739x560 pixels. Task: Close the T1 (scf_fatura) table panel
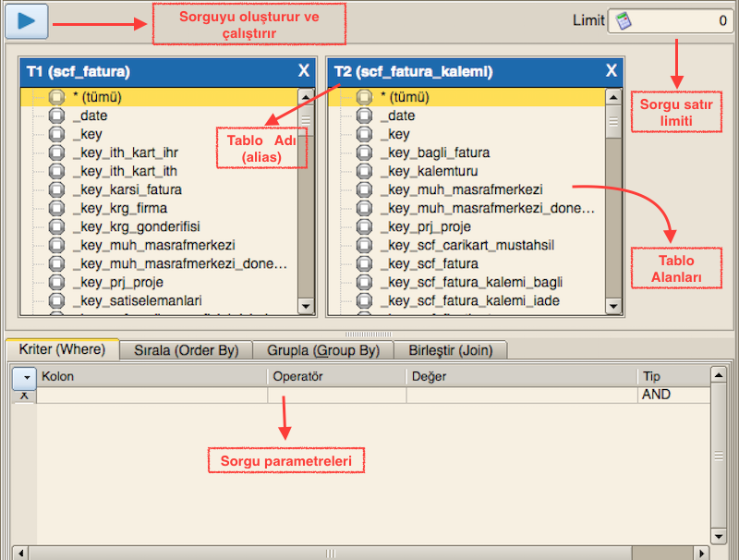304,71
